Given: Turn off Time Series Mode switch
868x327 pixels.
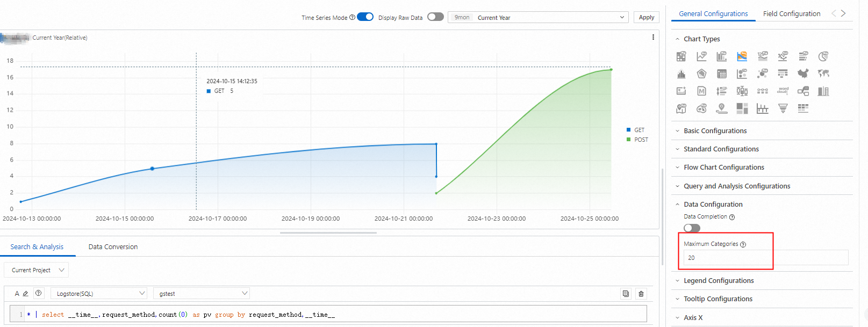Looking at the screenshot, I should click(365, 17).
